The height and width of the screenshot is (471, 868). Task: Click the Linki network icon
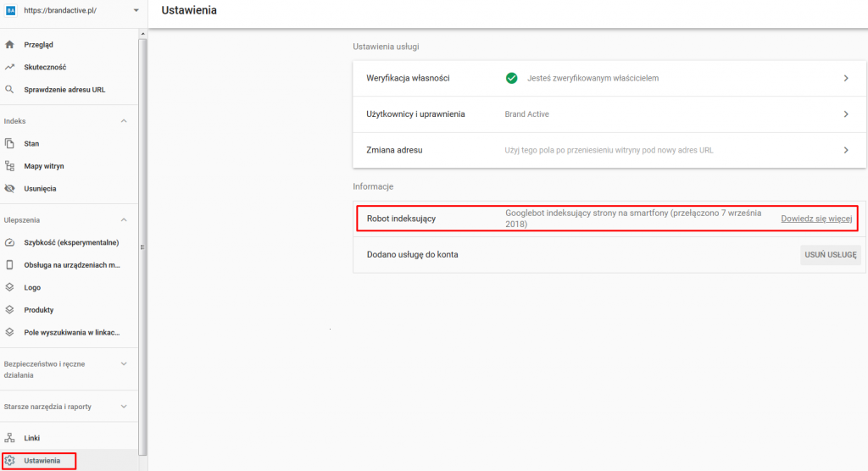[10, 438]
